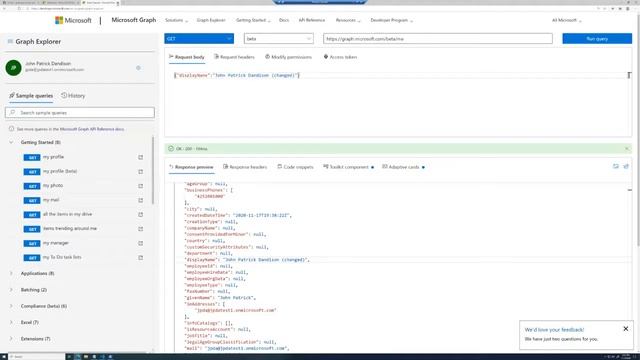Screen dimensions: 640x360
Task: Open the Developer Program nav dropdown
Action: 391,20
